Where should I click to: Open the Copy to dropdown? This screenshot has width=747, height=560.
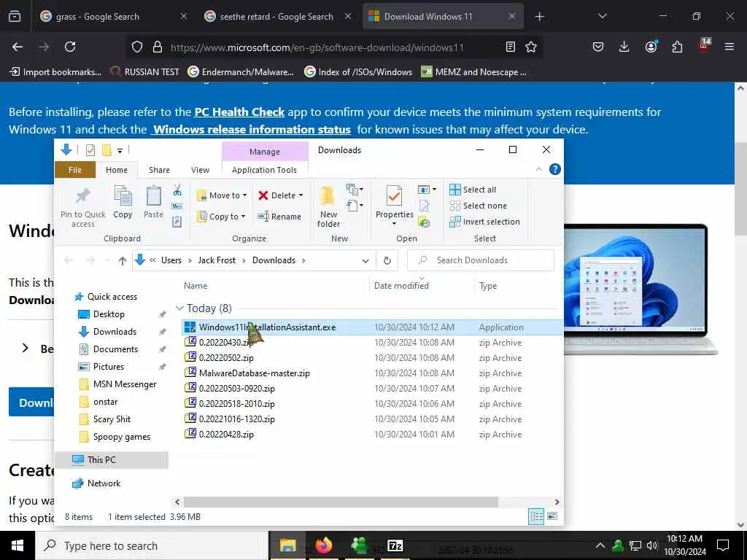pos(221,217)
